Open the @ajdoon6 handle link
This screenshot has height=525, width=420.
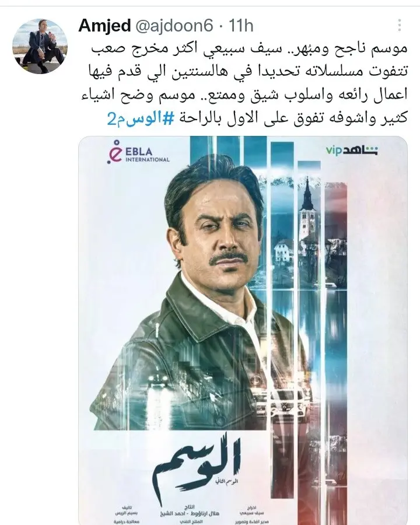pos(174,26)
